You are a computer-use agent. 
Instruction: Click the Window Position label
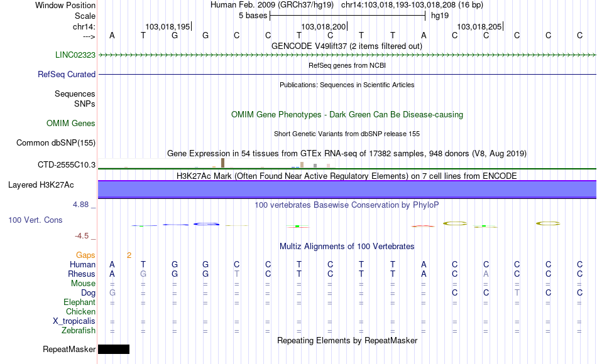coord(65,5)
